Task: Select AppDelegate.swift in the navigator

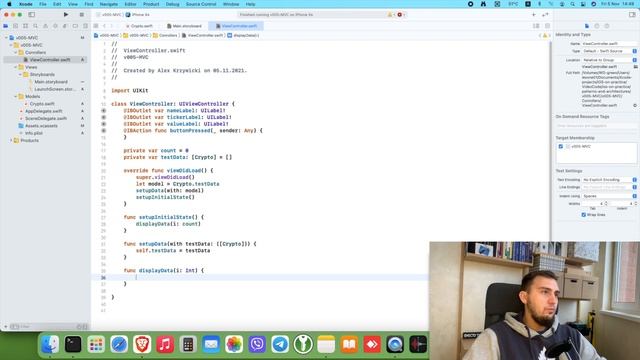Action: (x=44, y=111)
